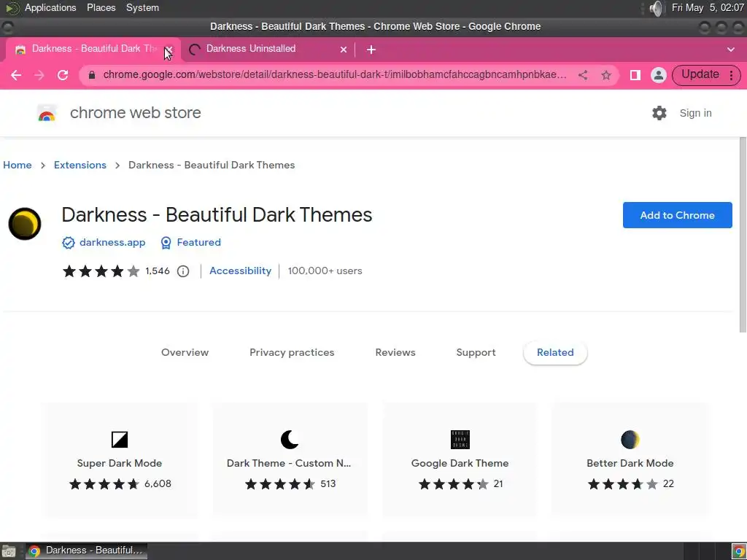Click the 100,000+ users text

325,271
